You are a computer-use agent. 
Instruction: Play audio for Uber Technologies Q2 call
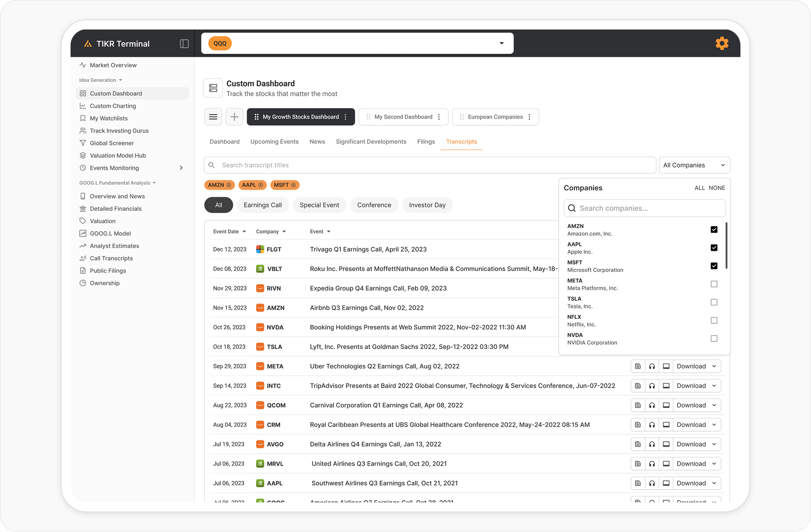652,366
